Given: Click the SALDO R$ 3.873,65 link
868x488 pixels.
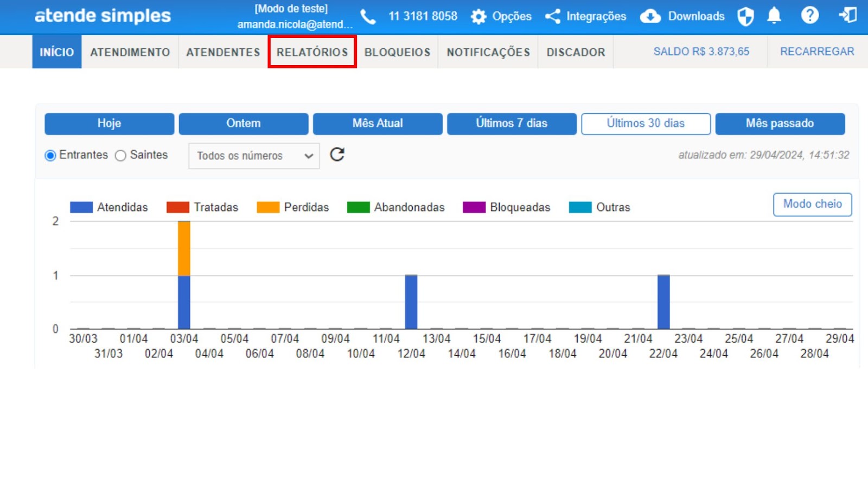Looking at the screenshot, I should click(x=701, y=52).
